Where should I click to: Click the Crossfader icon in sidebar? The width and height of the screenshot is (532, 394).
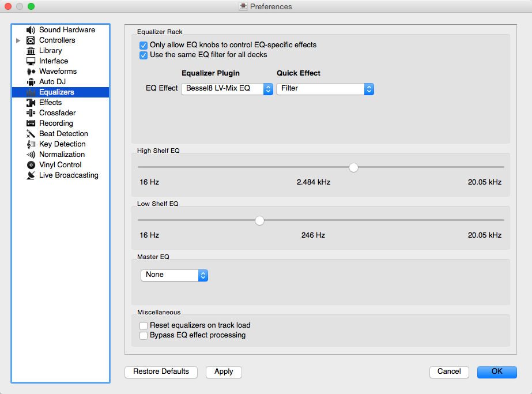[x=31, y=113]
